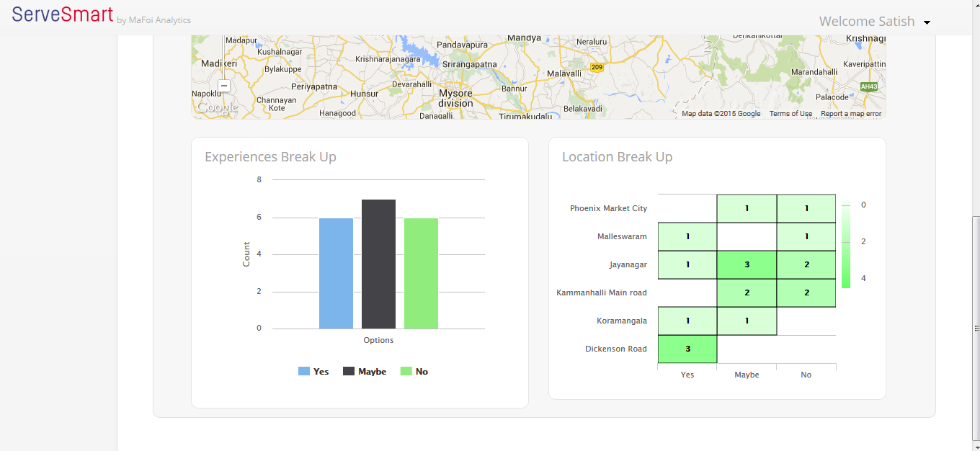Click the Dickenson Road row label
The height and width of the screenshot is (451, 980).
pos(616,349)
